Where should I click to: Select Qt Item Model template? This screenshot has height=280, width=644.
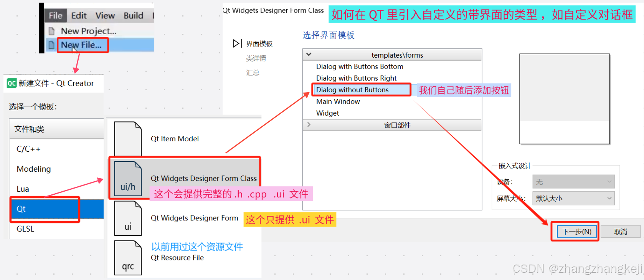click(175, 139)
